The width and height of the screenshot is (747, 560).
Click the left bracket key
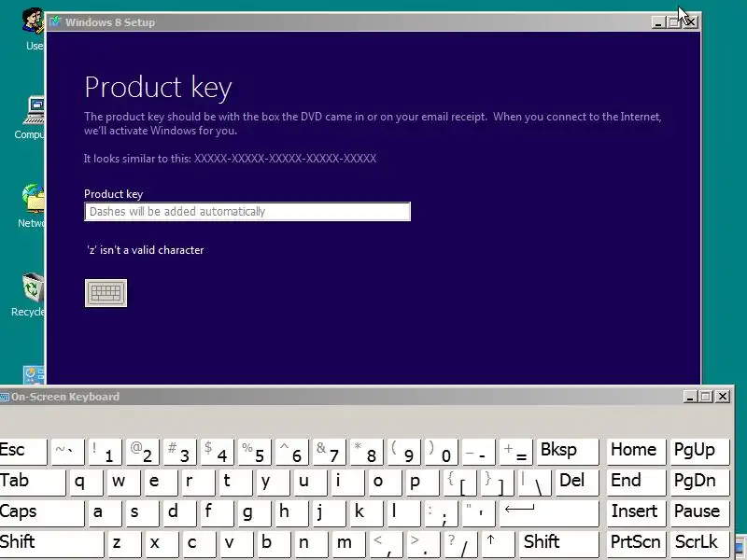460,482
